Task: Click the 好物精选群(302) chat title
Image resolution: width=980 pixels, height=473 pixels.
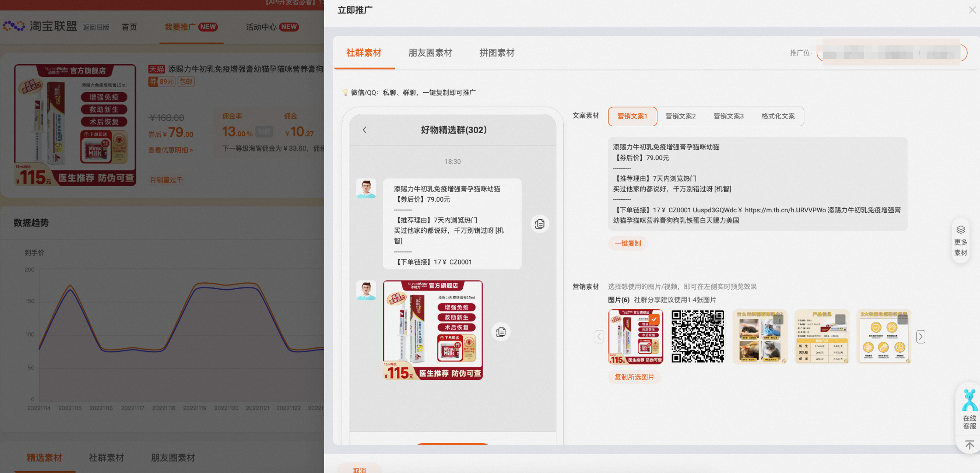Action: pyautogui.click(x=454, y=130)
